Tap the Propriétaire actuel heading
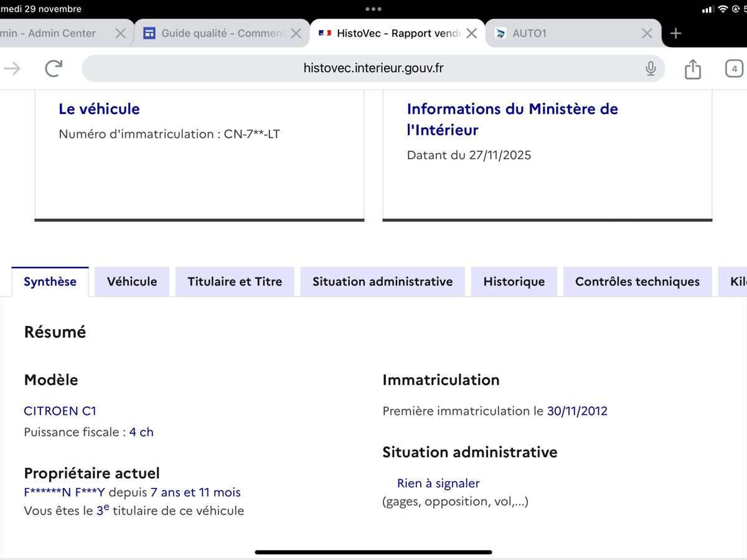747x560 pixels. pyautogui.click(x=92, y=473)
